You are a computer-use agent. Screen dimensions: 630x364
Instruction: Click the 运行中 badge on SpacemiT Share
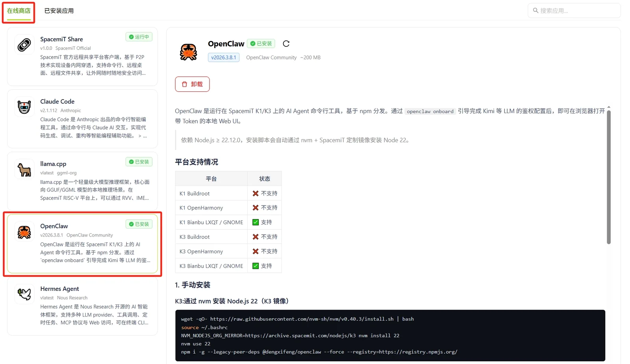139,37
